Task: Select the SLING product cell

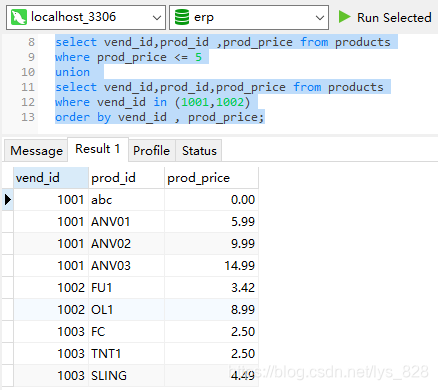Action: [126, 376]
